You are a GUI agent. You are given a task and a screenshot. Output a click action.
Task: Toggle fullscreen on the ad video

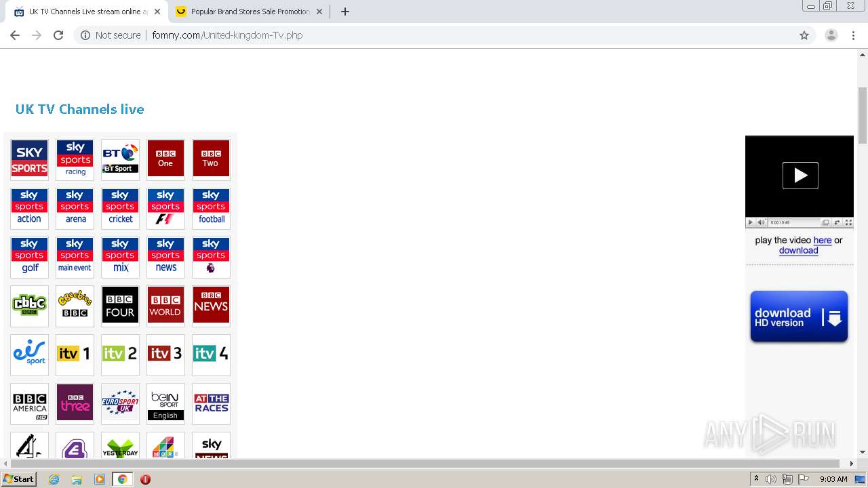[848, 222]
